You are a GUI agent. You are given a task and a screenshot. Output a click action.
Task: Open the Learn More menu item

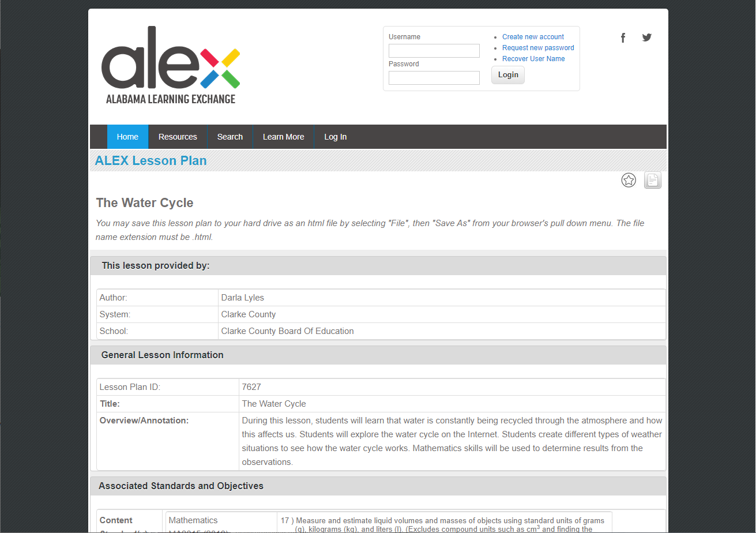pos(283,137)
